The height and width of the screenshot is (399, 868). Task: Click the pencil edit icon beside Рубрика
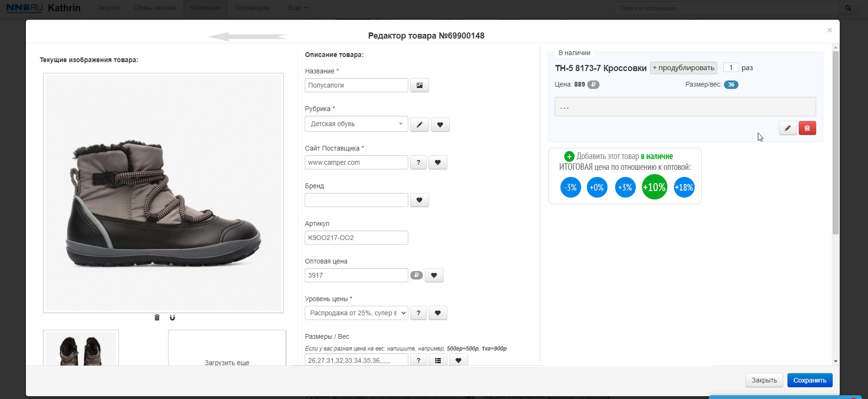click(419, 125)
